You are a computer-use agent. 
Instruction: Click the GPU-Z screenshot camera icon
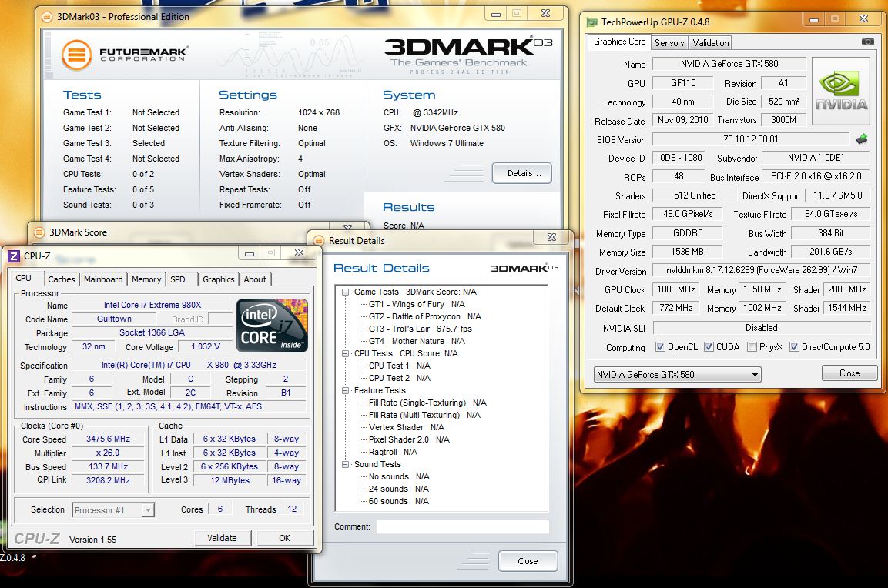(868, 42)
